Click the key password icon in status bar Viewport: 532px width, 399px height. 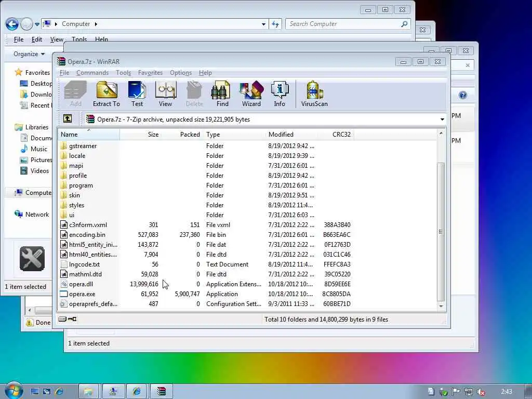[72, 319]
